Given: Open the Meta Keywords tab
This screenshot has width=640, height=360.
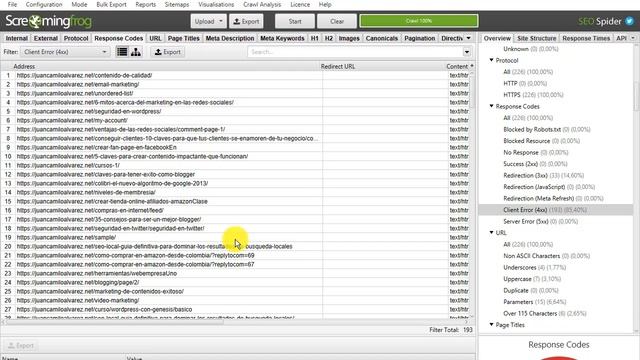Looking at the screenshot, I should (x=282, y=38).
